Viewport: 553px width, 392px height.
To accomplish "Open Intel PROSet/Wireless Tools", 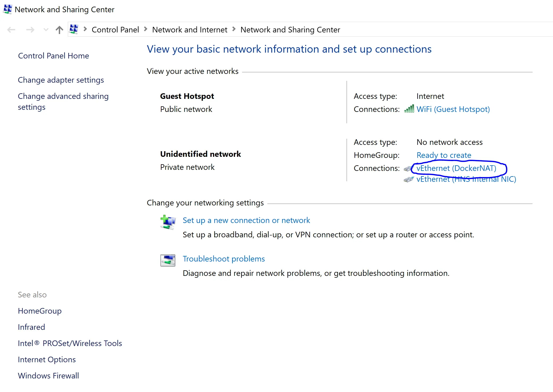I will coord(70,343).
